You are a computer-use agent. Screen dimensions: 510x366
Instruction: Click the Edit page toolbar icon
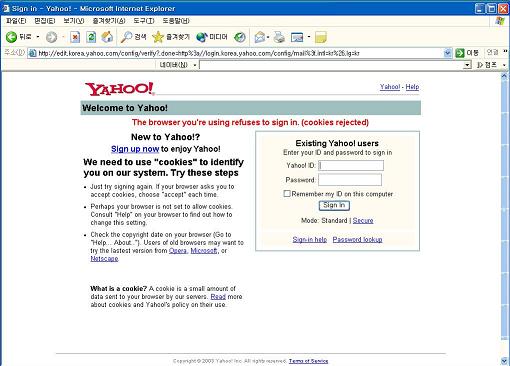click(x=297, y=37)
